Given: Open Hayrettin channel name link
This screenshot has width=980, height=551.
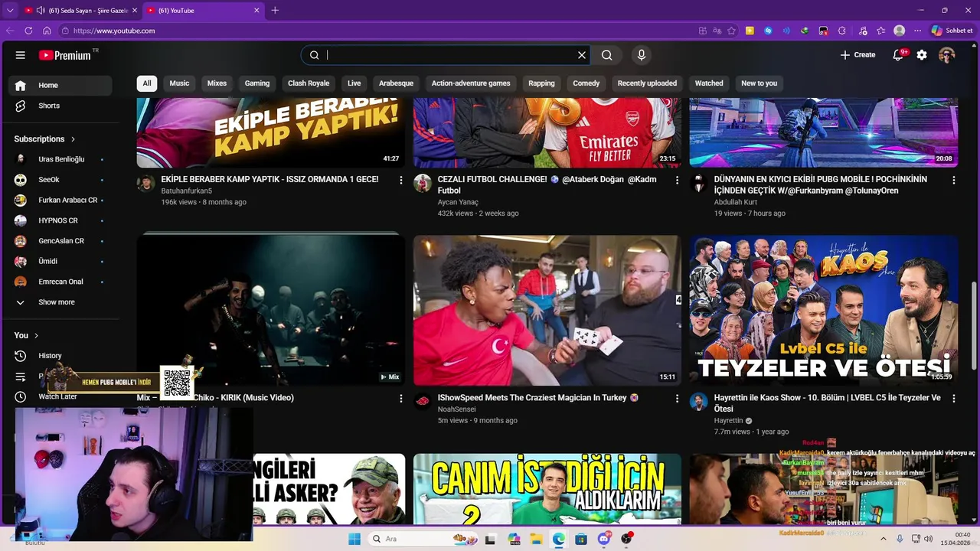Looking at the screenshot, I should 728,421.
